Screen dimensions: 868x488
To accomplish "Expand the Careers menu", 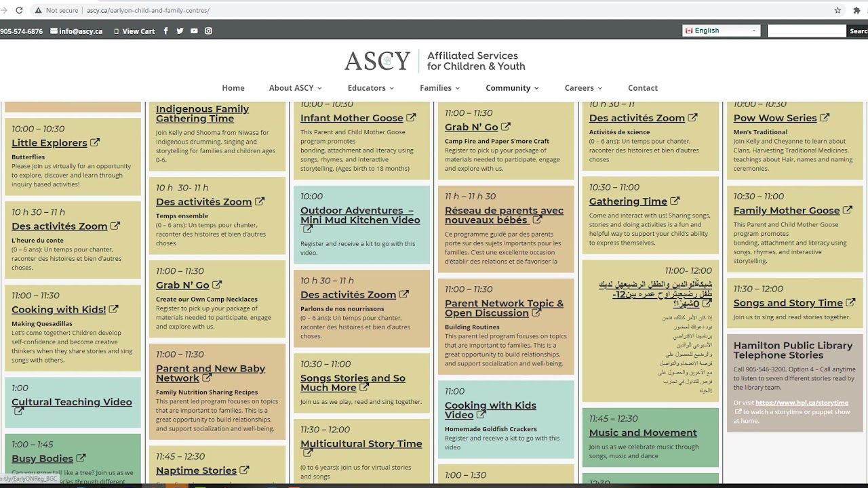I will click(583, 88).
